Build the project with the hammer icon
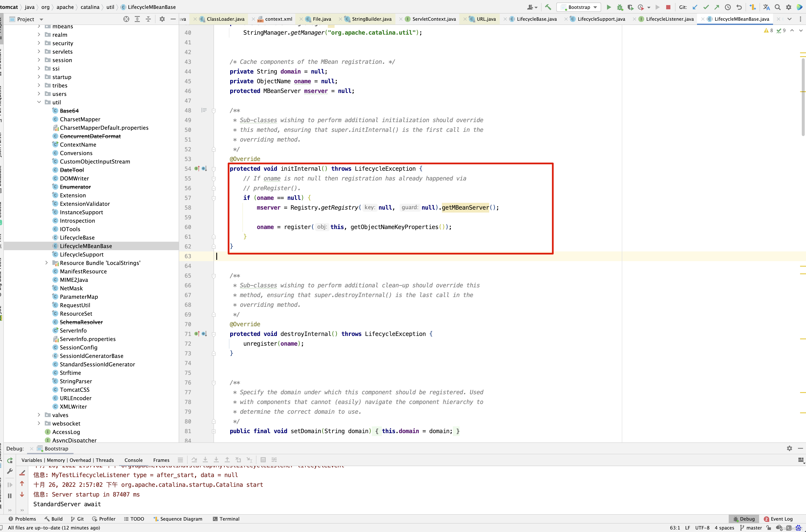This screenshot has width=806, height=532. click(548, 7)
